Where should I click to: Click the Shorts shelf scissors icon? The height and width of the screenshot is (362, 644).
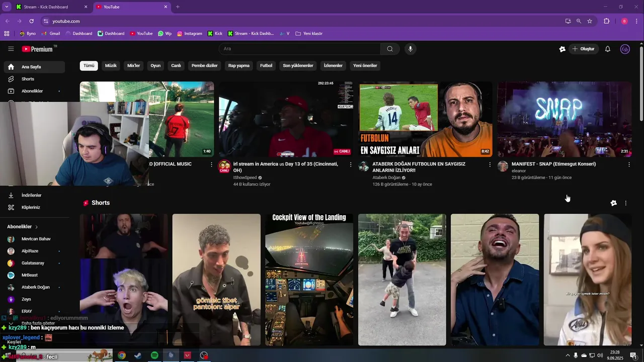(x=613, y=203)
